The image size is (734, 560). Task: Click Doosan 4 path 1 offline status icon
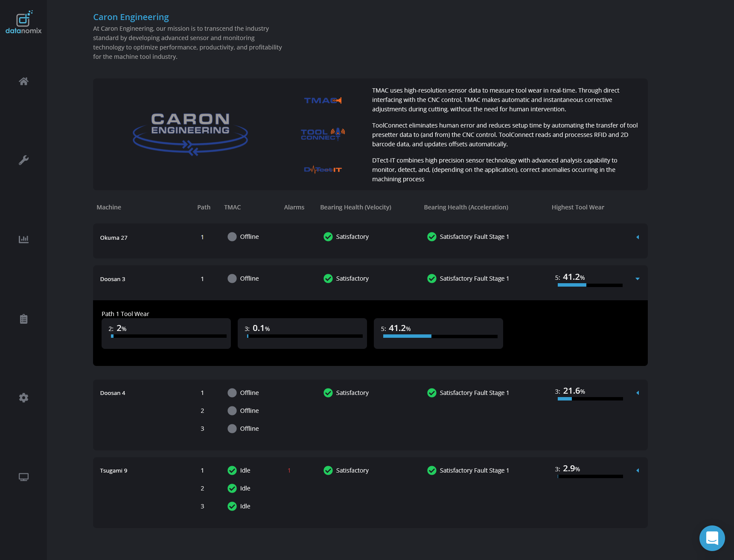click(x=232, y=393)
